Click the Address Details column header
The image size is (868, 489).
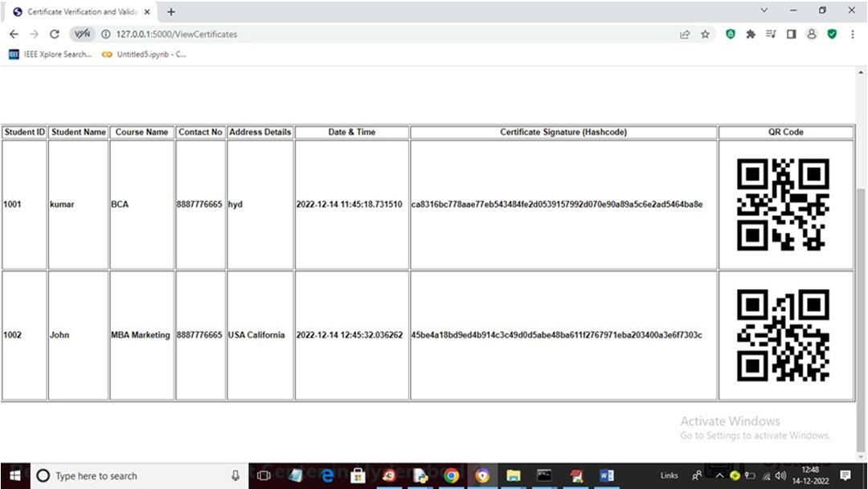260,132
